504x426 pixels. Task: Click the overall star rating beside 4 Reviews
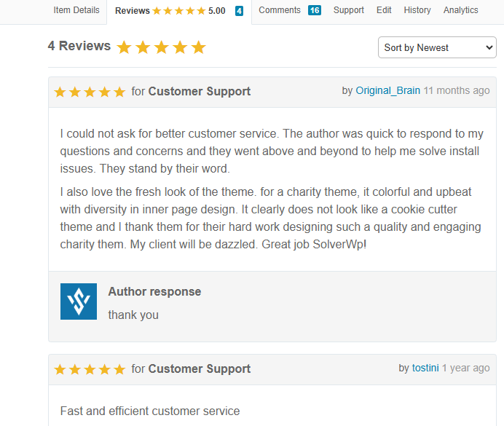click(x=161, y=47)
